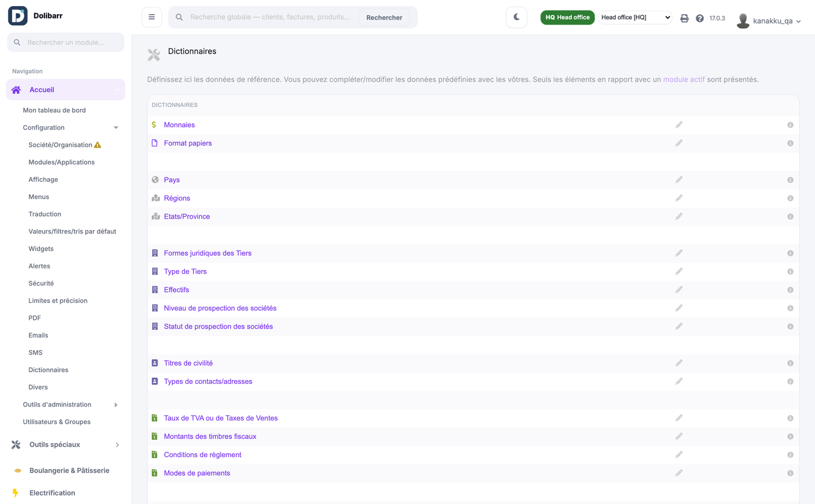This screenshot has width=815, height=504.
Task: Edit Types de contacts/adresses pencil icon
Action: pyautogui.click(x=679, y=381)
